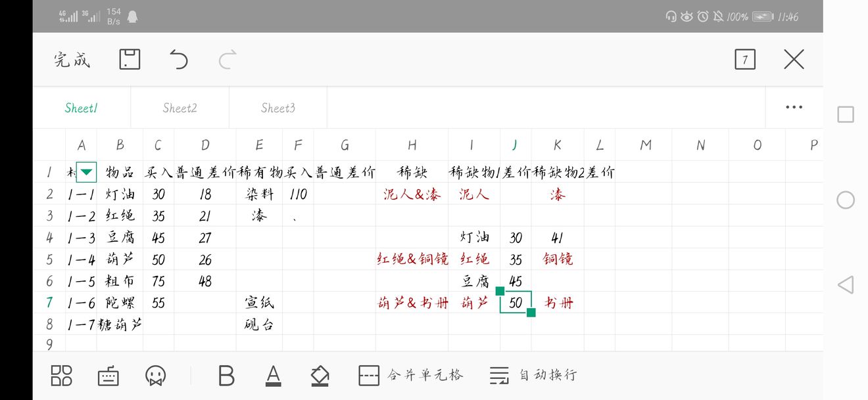The width and height of the screenshot is (868, 400).
Task: Open the three-dot more sheets menu
Action: pyautogui.click(x=794, y=108)
